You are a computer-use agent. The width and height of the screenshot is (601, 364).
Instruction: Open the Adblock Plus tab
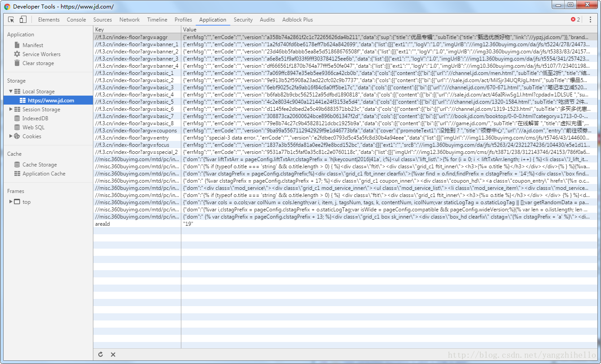(298, 20)
